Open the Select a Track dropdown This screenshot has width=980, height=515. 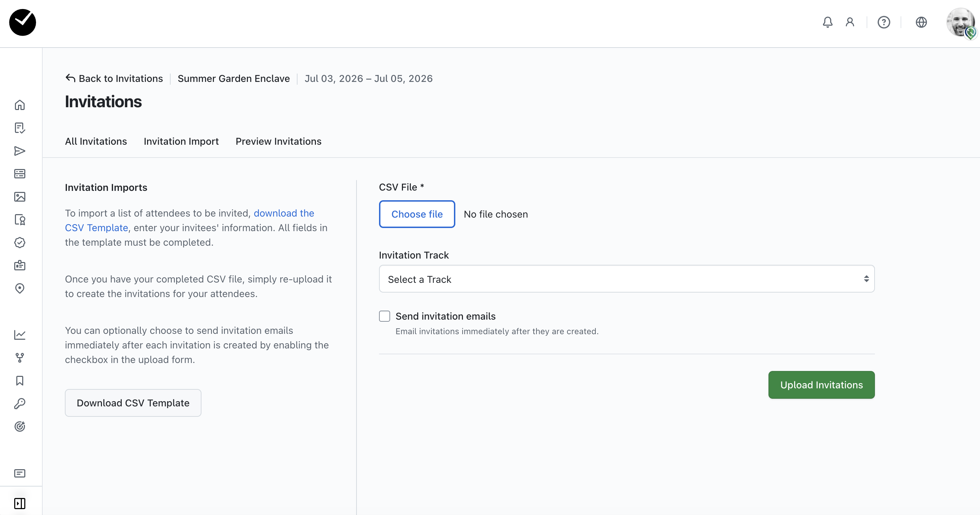(626, 279)
